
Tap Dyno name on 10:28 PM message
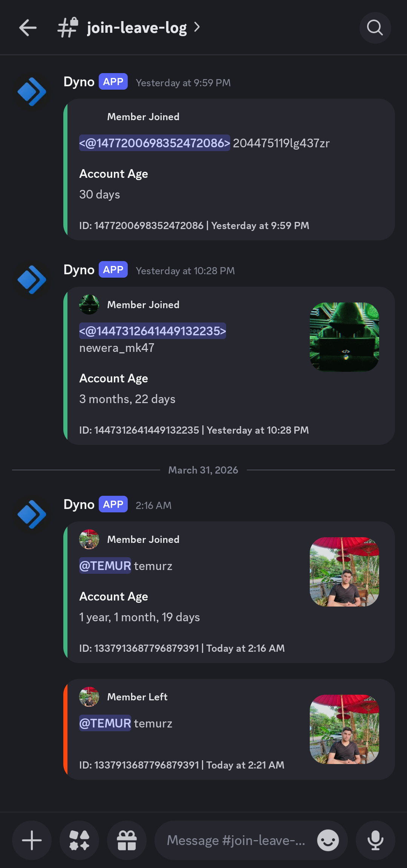(x=79, y=270)
